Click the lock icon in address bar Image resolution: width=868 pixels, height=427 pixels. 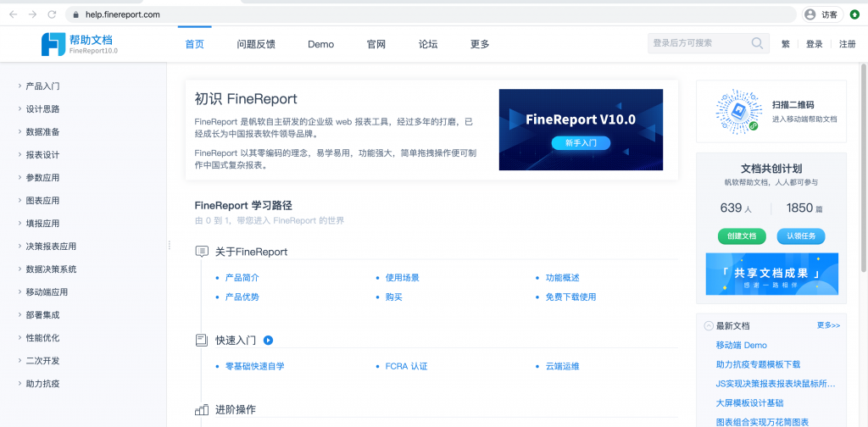pyautogui.click(x=75, y=15)
